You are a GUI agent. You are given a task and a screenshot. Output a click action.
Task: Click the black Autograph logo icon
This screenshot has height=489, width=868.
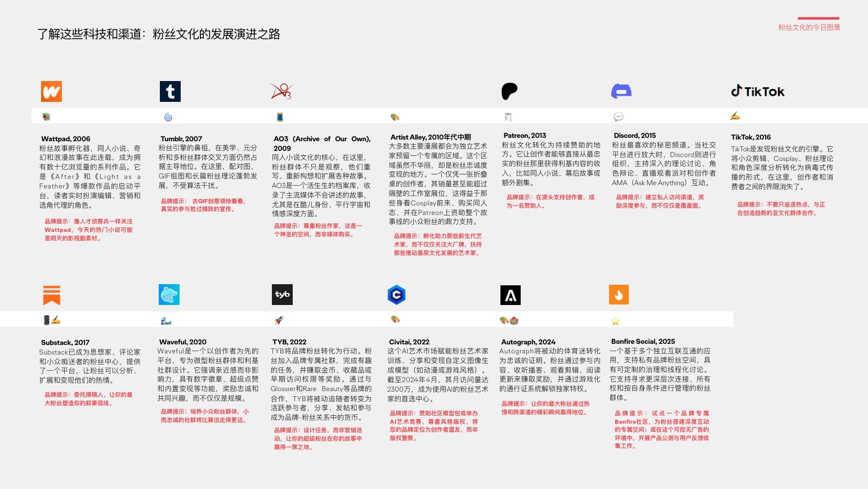[x=511, y=295]
